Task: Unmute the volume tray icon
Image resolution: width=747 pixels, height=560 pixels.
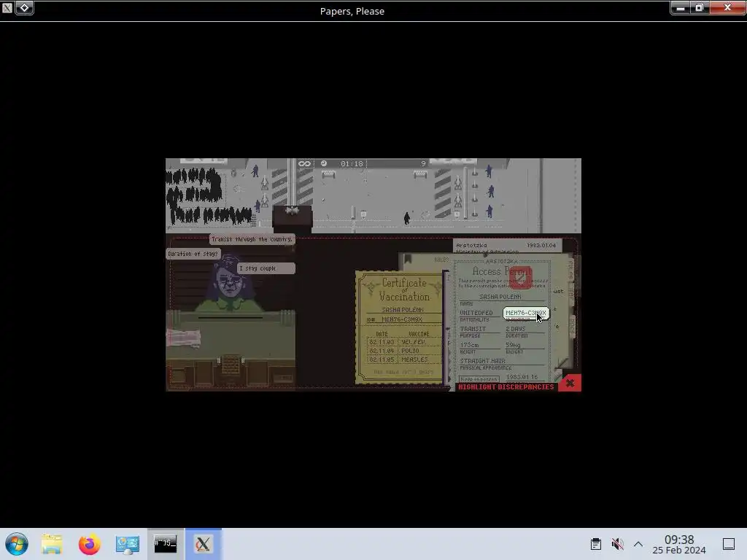Action: [617, 544]
